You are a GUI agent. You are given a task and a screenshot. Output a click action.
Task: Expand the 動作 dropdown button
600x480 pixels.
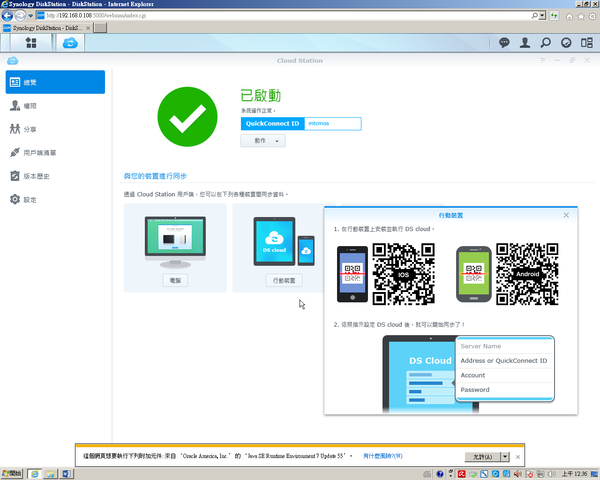tap(263, 141)
